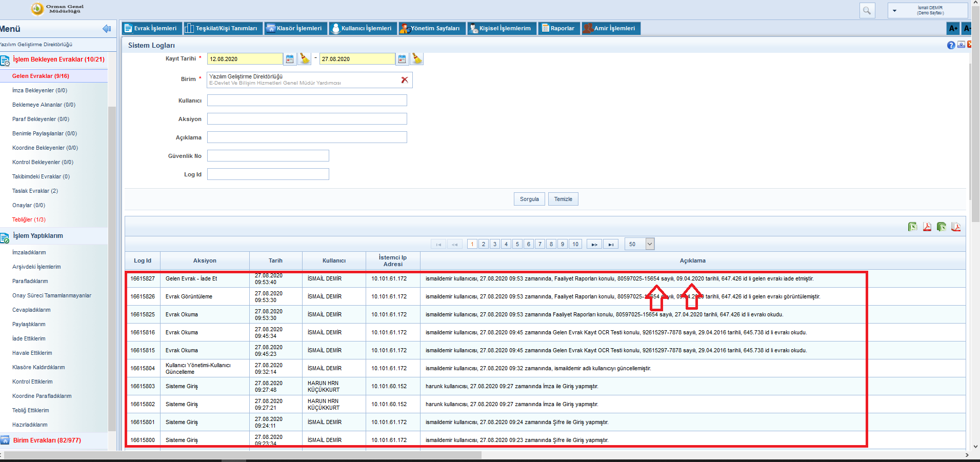Increase font size with A+
The image size is (980, 462).
tap(953, 29)
